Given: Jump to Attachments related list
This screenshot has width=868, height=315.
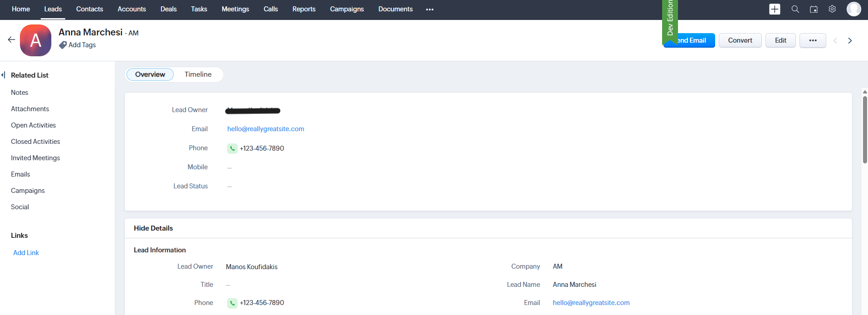Looking at the screenshot, I should pos(30,109).
